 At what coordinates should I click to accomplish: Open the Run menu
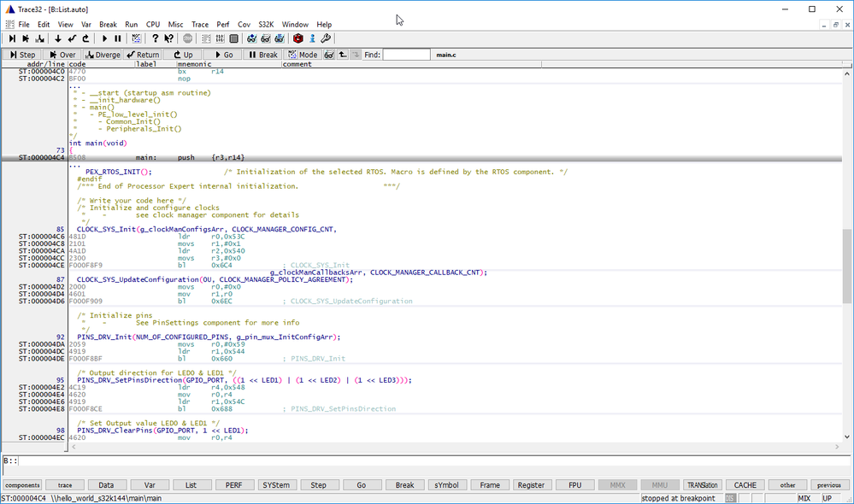132,25
